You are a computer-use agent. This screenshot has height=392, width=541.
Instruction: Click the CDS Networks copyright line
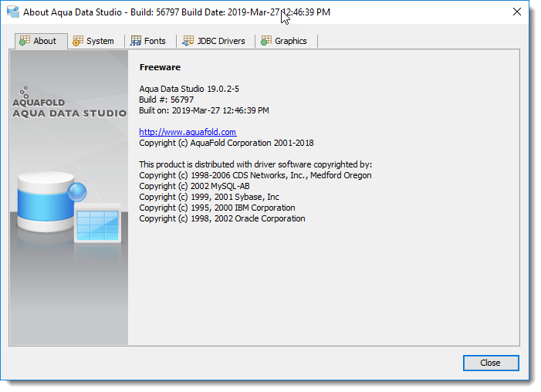pos(255,175)
